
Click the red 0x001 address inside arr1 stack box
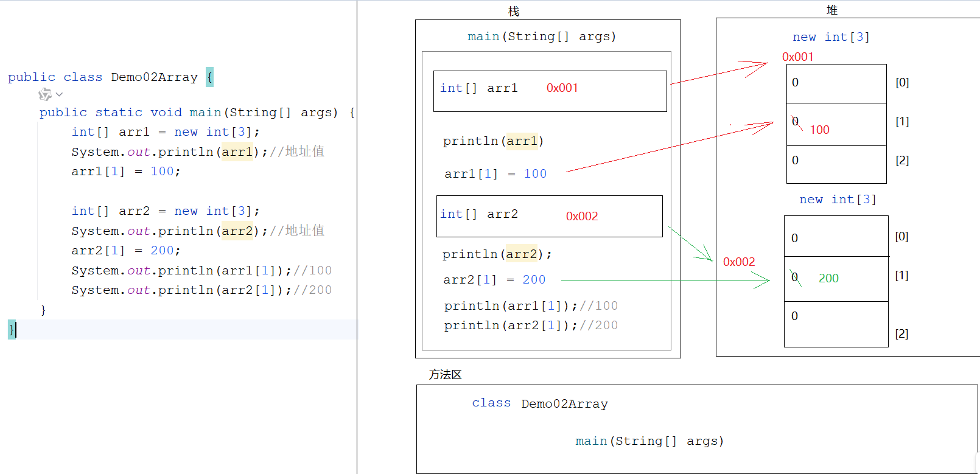[562, 88]
